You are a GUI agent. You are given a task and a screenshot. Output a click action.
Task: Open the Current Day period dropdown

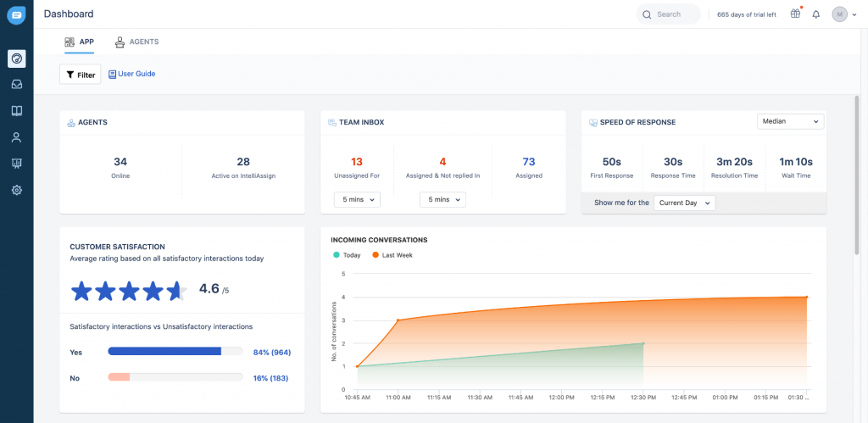click(x=685, y=203)
